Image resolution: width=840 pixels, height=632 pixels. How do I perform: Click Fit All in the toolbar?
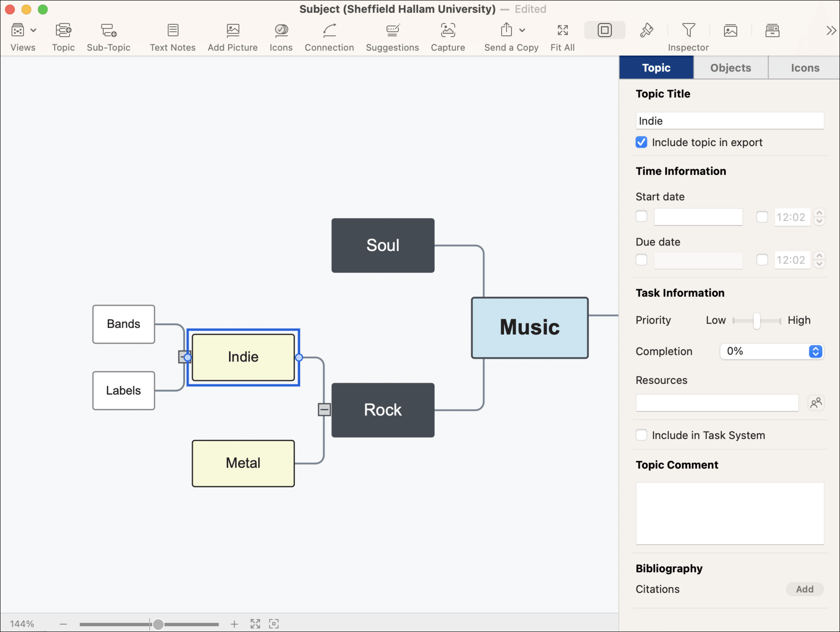click(562, 31)
